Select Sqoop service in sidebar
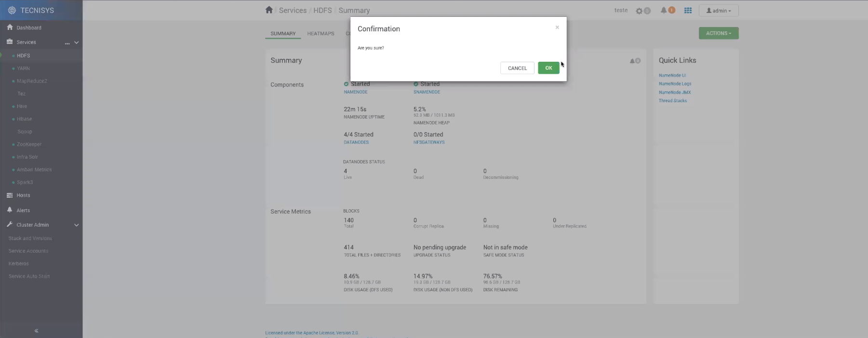Screen dimensions: 868x338 tap(25, 132)
